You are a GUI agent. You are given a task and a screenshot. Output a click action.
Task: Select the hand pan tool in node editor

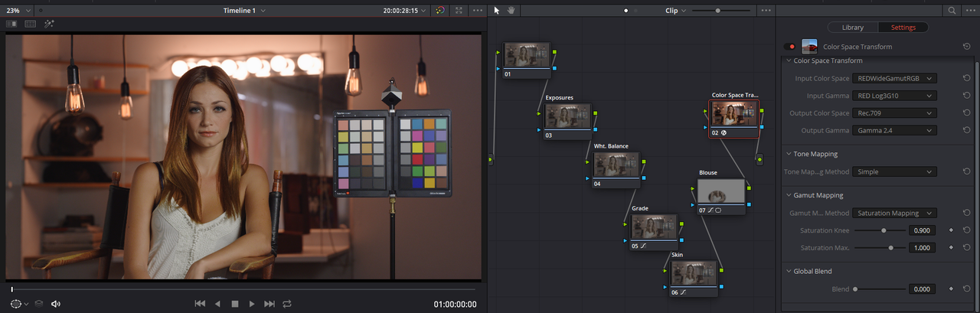click(x=511, y=11)
